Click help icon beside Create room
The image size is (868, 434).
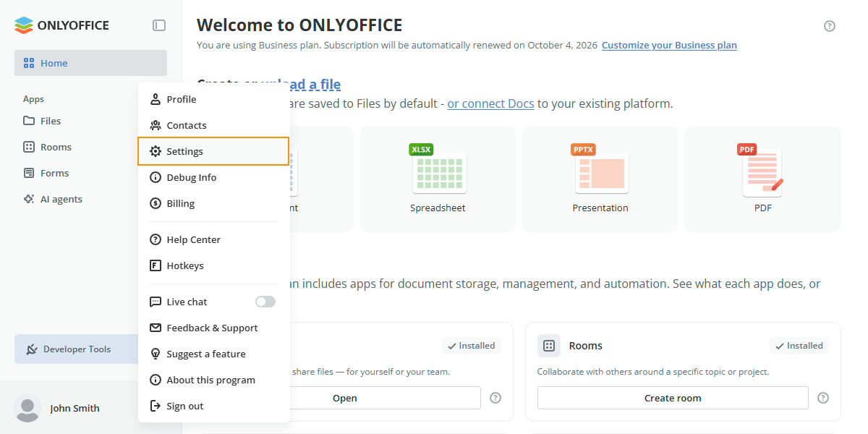click(823, 398)
